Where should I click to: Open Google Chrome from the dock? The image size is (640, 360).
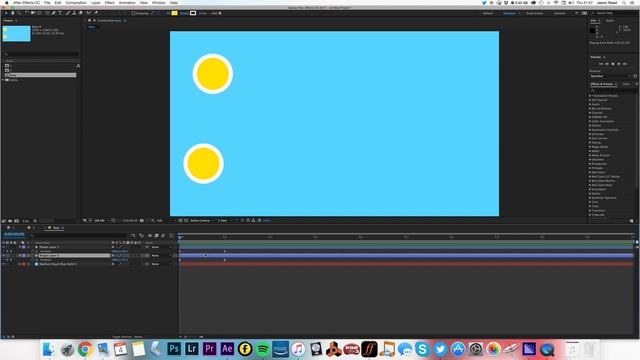(85, 349)
